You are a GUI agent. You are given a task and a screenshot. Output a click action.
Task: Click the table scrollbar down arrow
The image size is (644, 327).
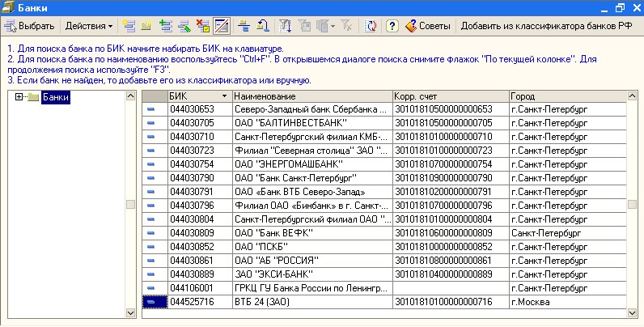pyautogui.click(x=632, y=313)
